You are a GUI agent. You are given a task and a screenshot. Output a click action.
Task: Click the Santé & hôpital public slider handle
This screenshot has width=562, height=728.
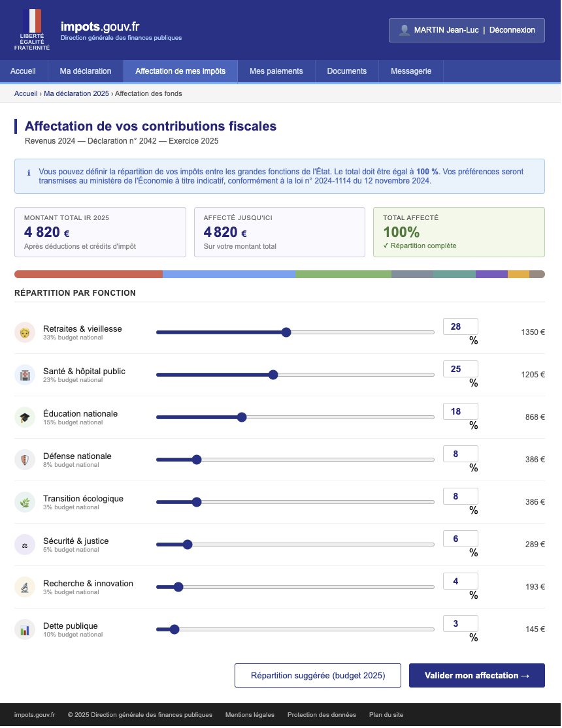click(x=273, y=375)
